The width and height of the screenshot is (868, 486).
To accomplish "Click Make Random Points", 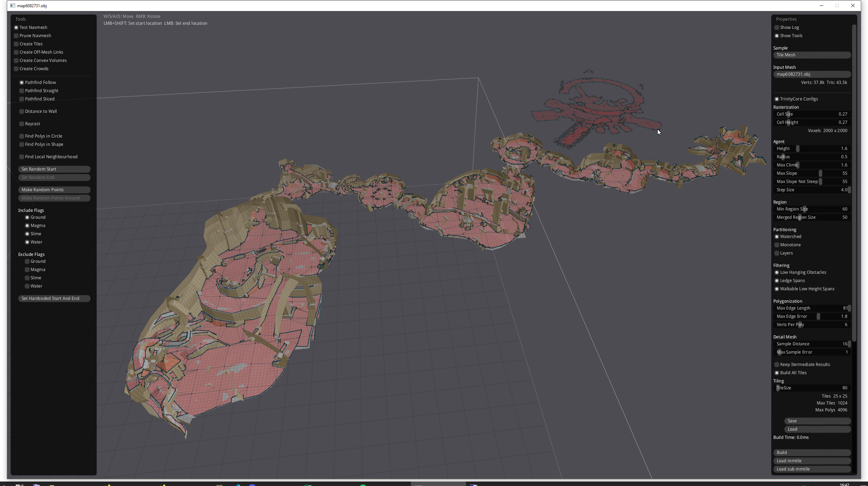I will pyautogui.click(x=54, y=190).
